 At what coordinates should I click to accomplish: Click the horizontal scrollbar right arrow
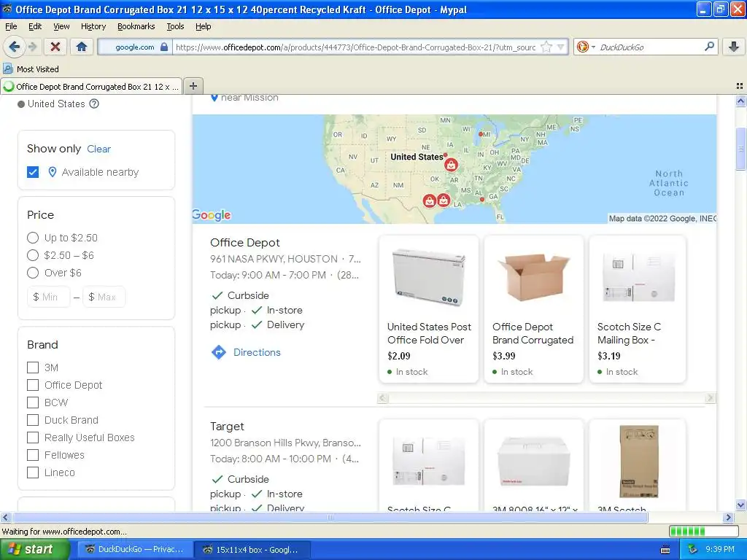coord(728,517)
